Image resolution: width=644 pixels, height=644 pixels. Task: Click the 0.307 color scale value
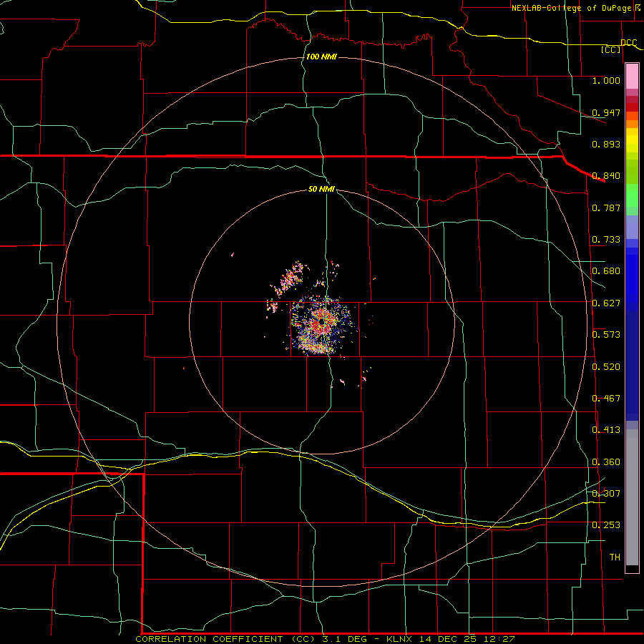[x=606, y=494]
